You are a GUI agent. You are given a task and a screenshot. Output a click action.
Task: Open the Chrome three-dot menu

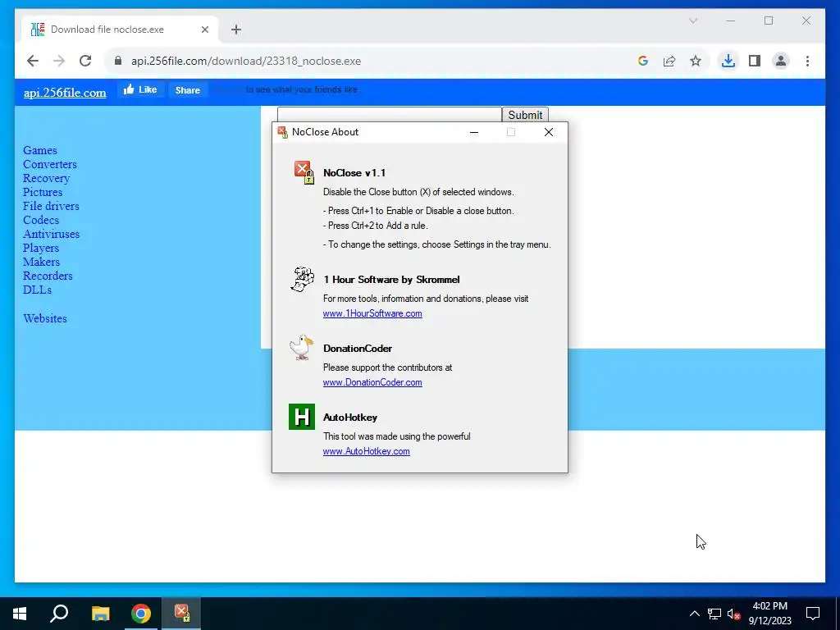coord(807,61)
